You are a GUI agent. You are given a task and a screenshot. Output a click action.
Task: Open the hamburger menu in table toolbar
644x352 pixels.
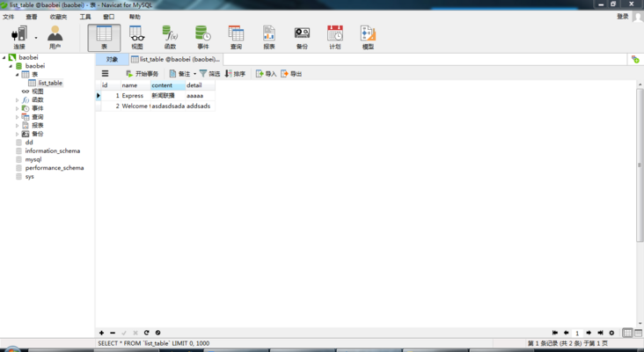click(106, 74)
